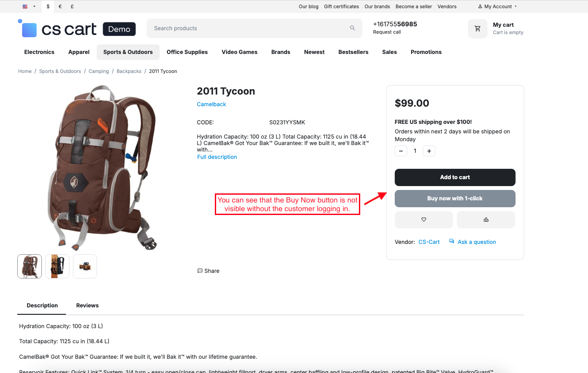This screenshot has width=588, height=373.
Task: Add product to wishlist with heart icon
Action: pos(424,220)
